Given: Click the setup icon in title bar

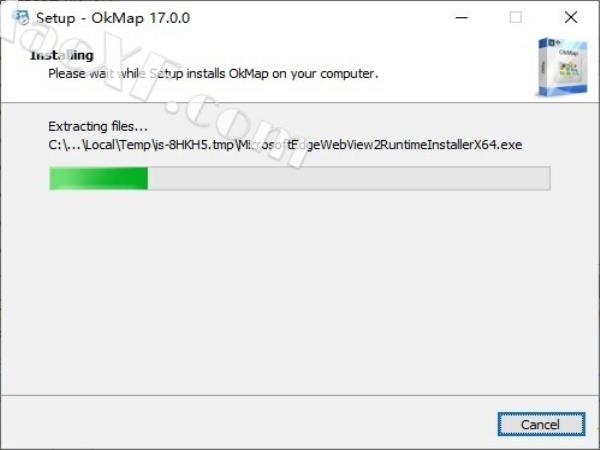Looking at the screenshot, I should [x=20, y=17].
